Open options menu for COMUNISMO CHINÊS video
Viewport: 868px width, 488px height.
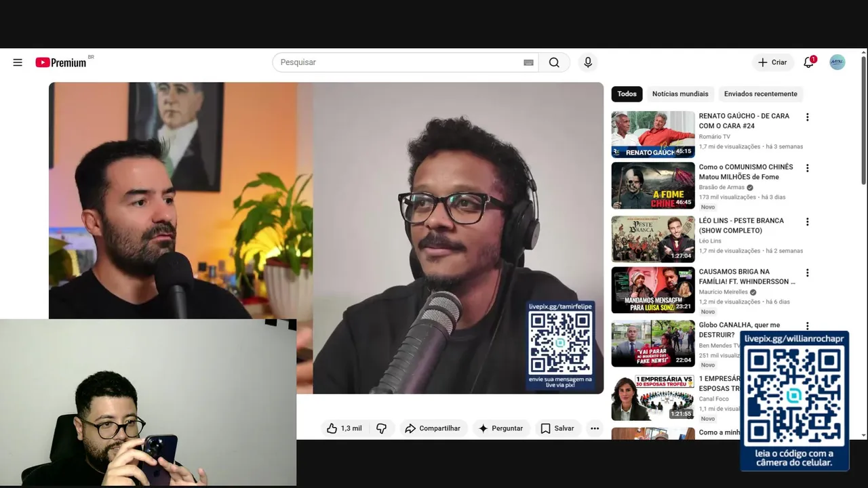(x=807, y=168)
